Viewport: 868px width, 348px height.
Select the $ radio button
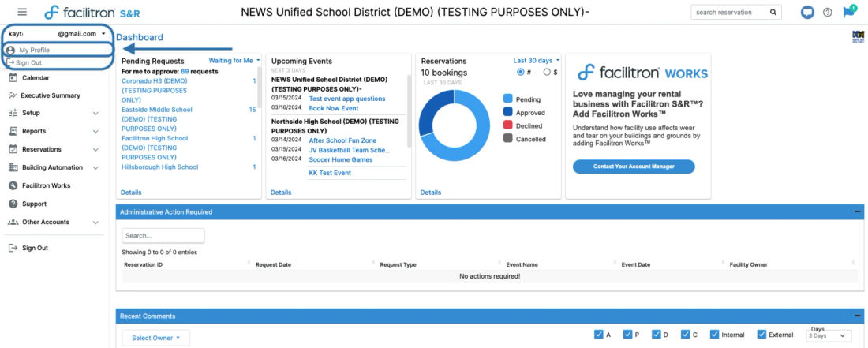[547, 72]
